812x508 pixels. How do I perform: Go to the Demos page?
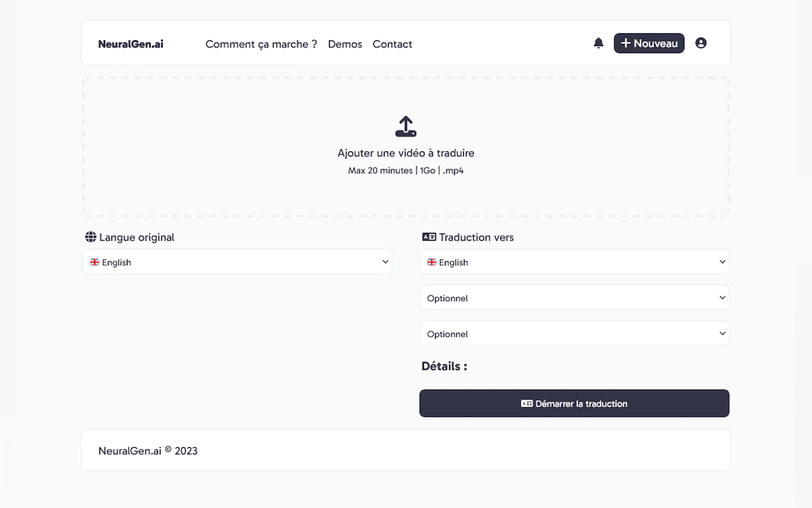click(x=345, y=44)
